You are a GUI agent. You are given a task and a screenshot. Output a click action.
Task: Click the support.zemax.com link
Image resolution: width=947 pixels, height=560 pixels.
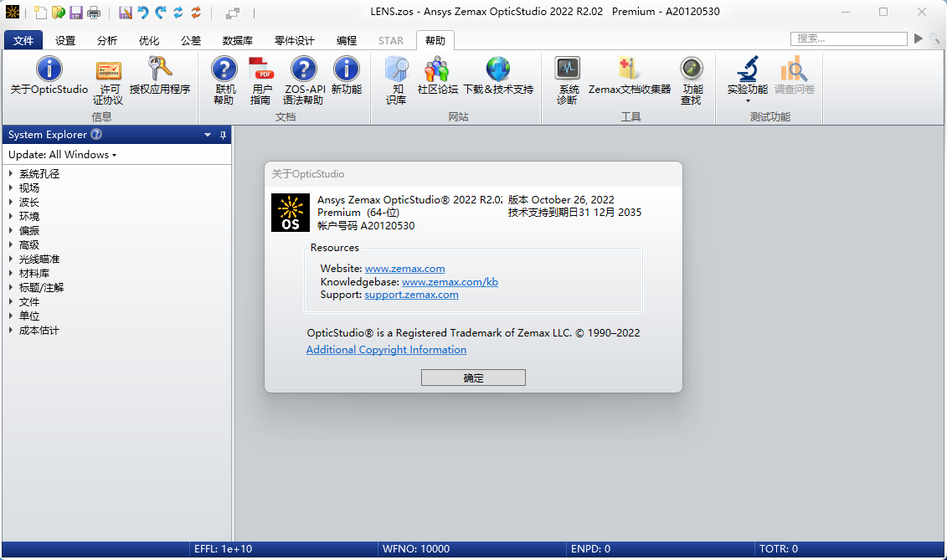(411, 294)
